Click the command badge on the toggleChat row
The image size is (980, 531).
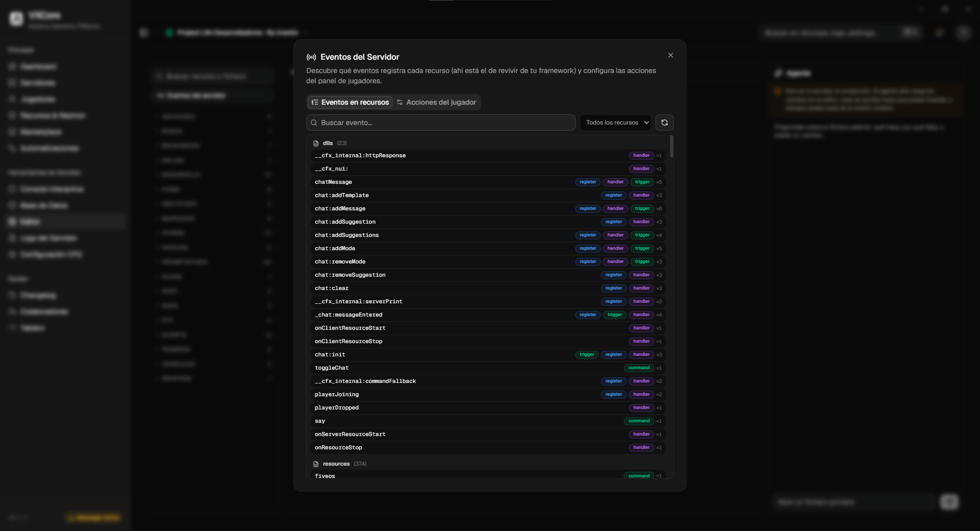click(x=639, y=368)
